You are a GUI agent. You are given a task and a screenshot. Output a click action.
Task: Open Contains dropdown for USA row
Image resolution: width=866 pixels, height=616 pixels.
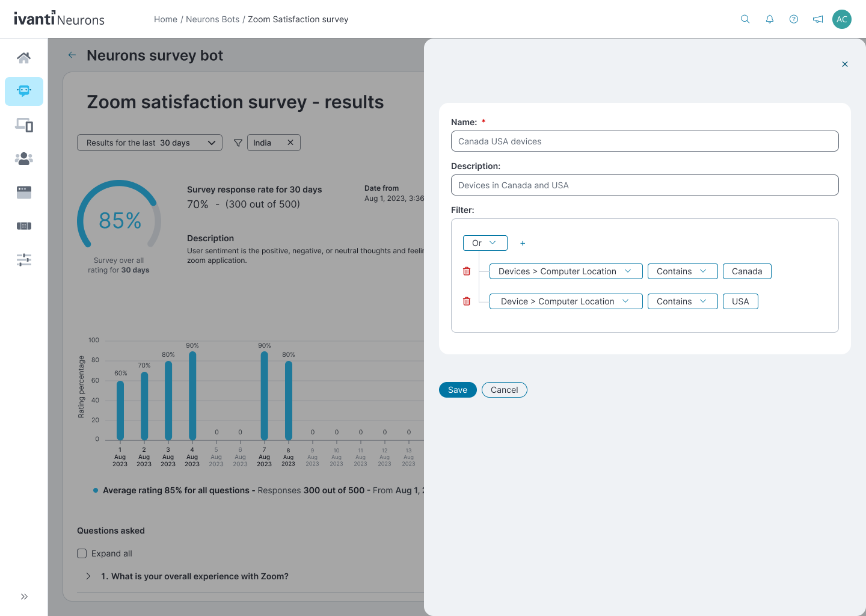pyautogui.click(x=683, y=301)
